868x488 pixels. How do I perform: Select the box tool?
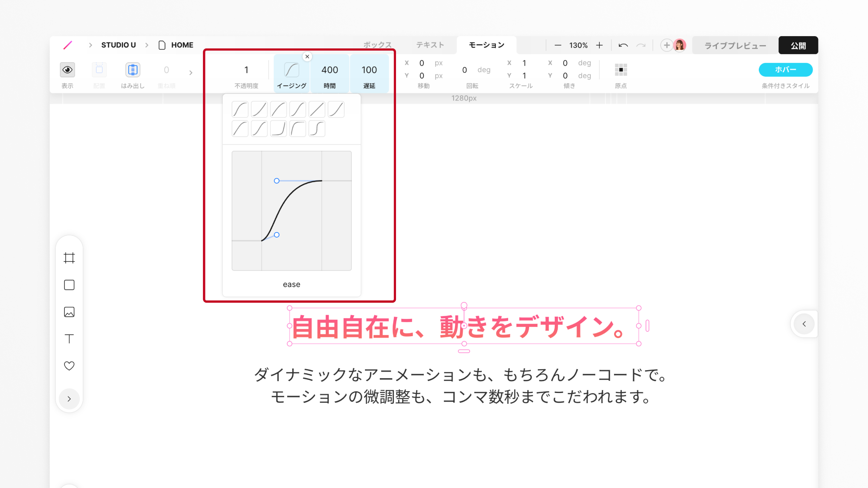(69, 285)
